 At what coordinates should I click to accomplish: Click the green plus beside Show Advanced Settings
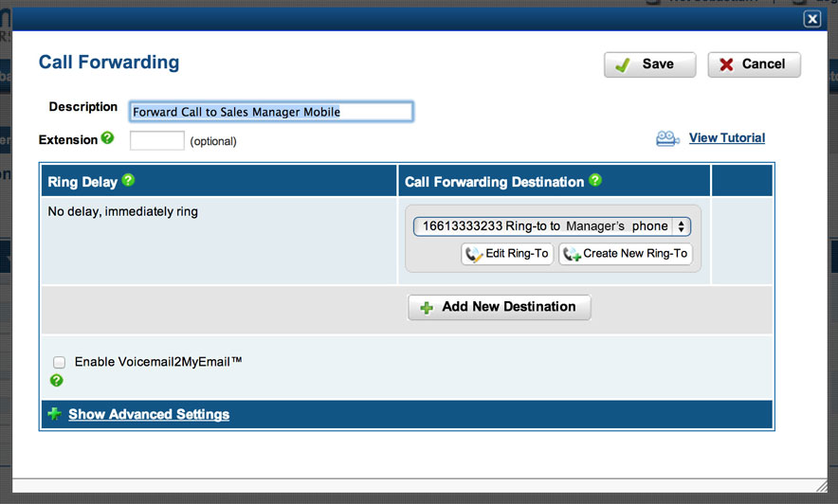coord(54,414)
